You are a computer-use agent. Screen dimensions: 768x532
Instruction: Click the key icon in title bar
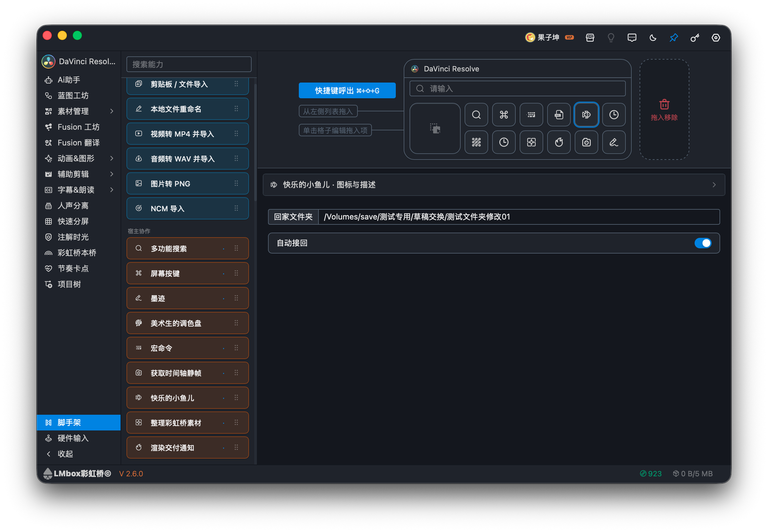coord(695,37)
